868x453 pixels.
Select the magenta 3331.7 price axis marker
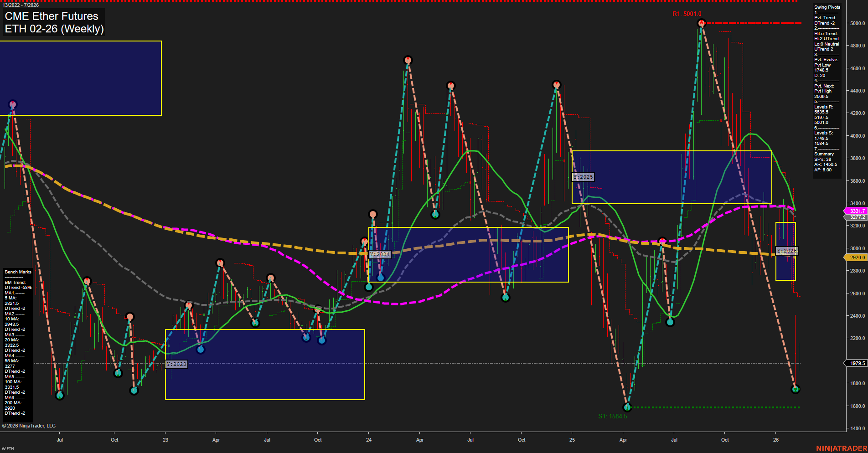pyautogui.click(x=855, y=211)
